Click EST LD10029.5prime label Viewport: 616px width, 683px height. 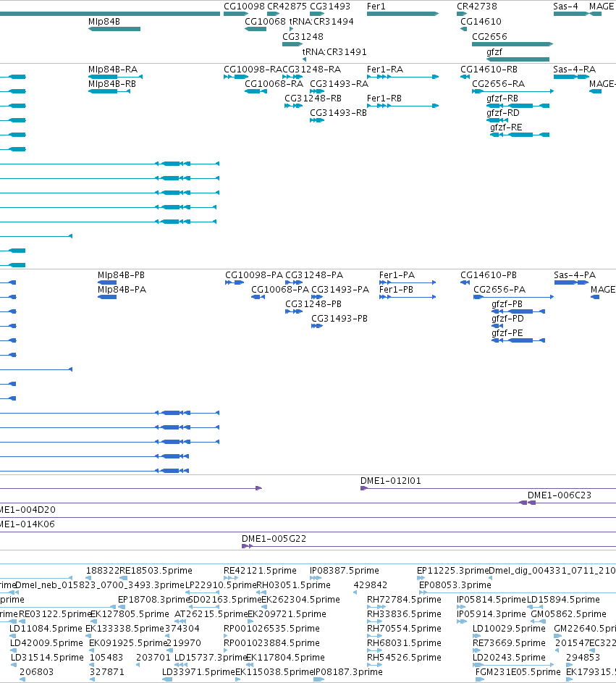click(x=509, y=629)
